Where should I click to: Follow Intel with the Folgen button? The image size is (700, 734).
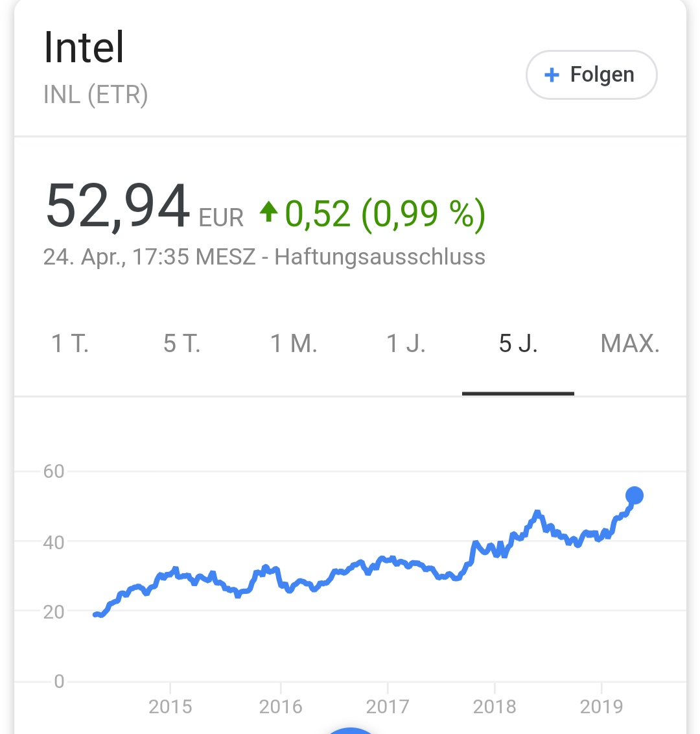tap(591, 75)
